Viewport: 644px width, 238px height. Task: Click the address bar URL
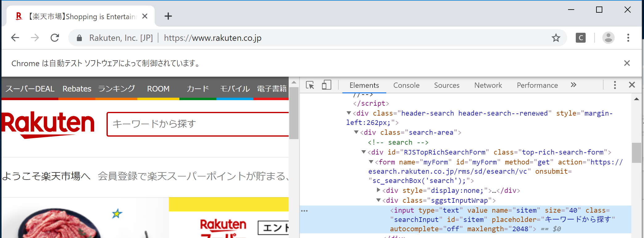pos(213,38)
